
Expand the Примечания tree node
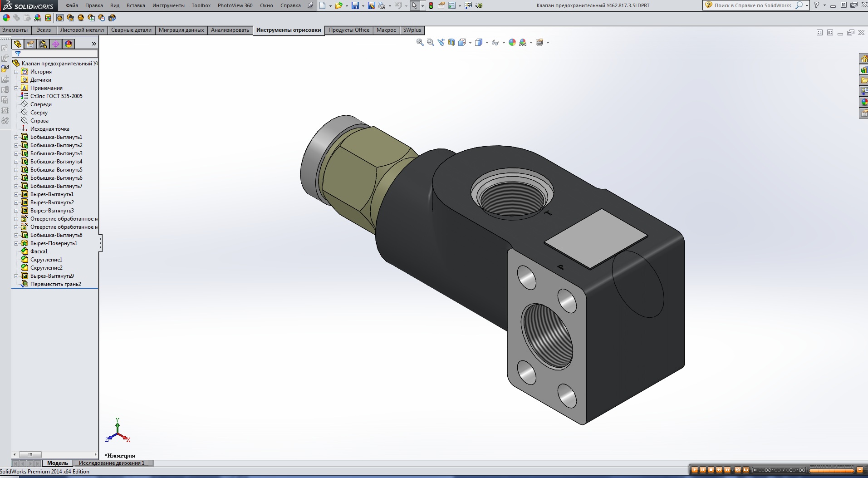[x=16, y=88]
